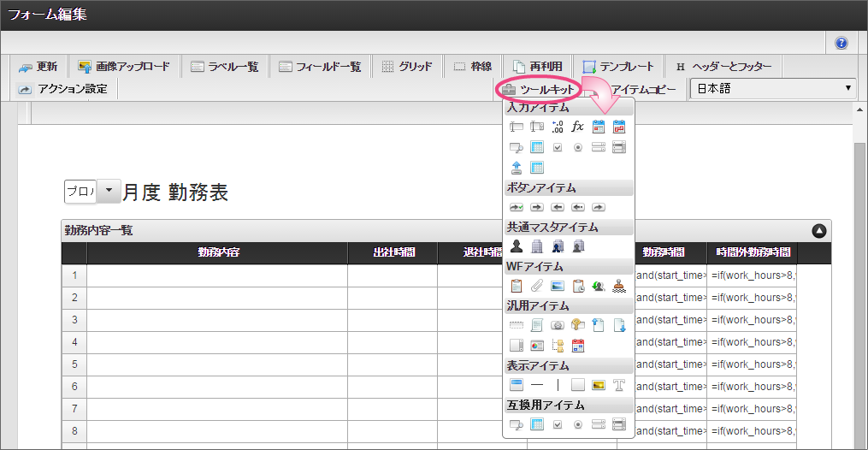Collapse the 勤務内容一覧 table with arrow button
Viewport: 868px width, 450px height.
click(x=818, y=231)
